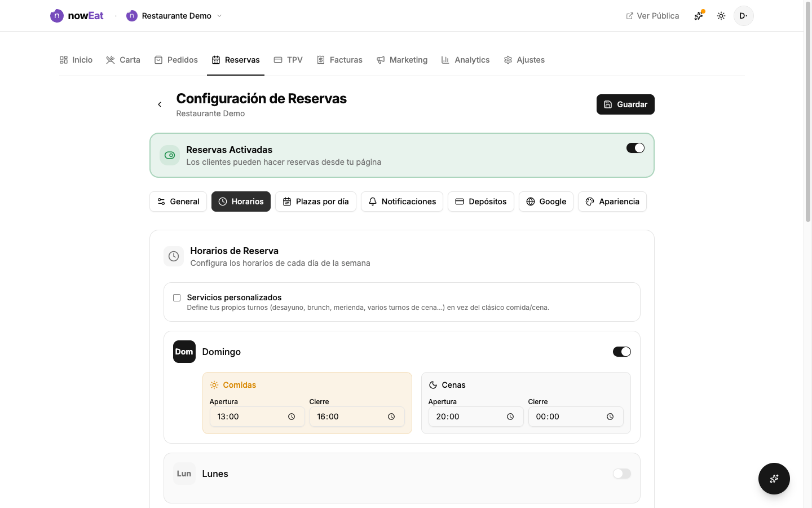Click the Dom day badge

point(184,352)
